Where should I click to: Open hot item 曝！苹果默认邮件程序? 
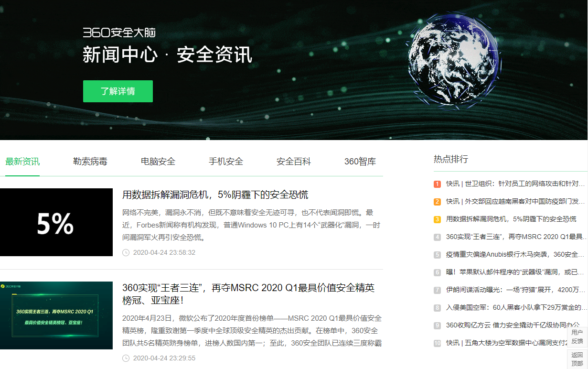coord(515,272)
